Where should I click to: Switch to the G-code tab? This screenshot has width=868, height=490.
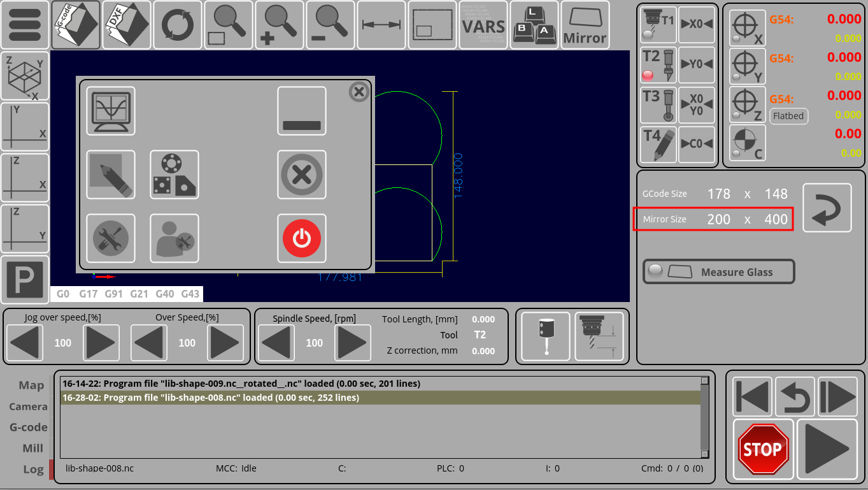click(28, 428)
